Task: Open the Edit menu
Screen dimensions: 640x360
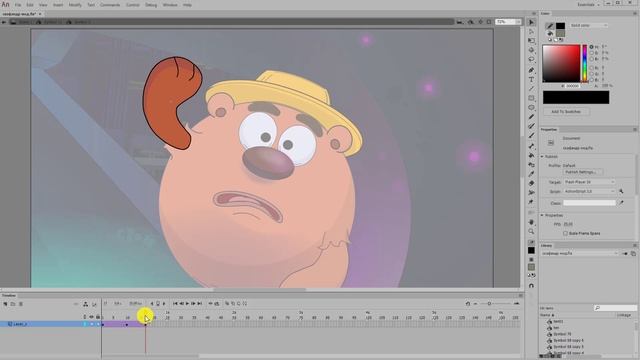Action: tap(30, 5)
